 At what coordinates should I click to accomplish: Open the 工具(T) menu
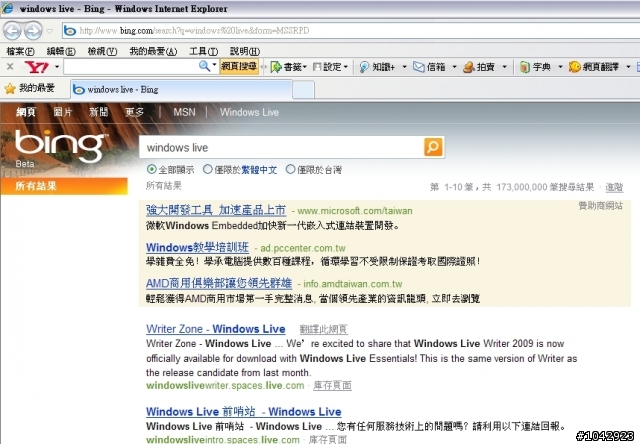coord(203,51)
